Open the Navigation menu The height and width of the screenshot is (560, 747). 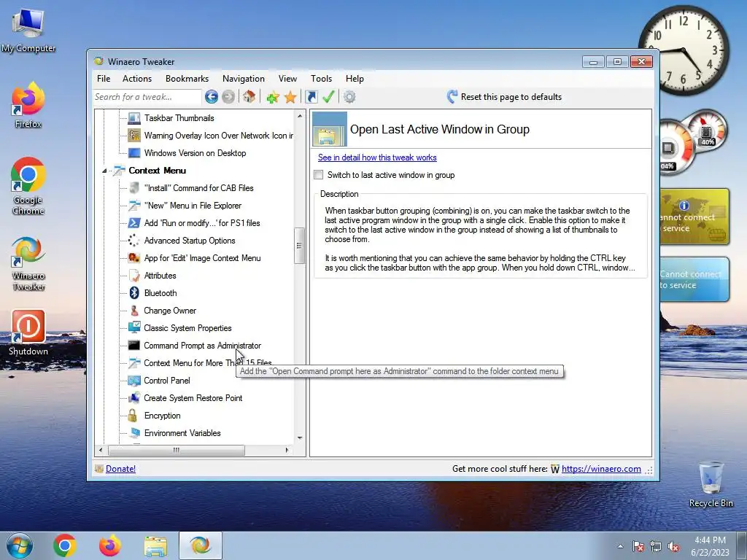click(244, 79)
